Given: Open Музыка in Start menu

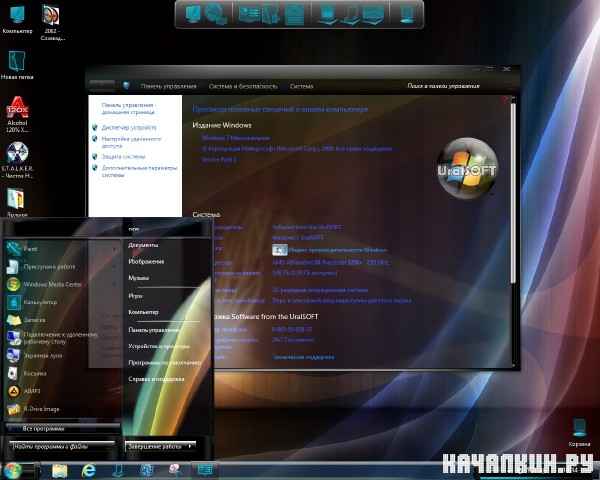Looking at the screenshot, I should coord(139,278).
